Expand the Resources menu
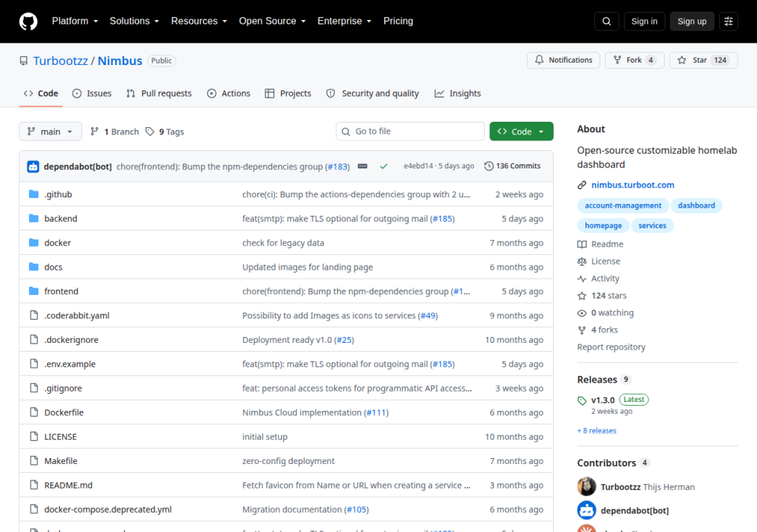The width and height of the screenshot is (757, 532). point(199,21)
